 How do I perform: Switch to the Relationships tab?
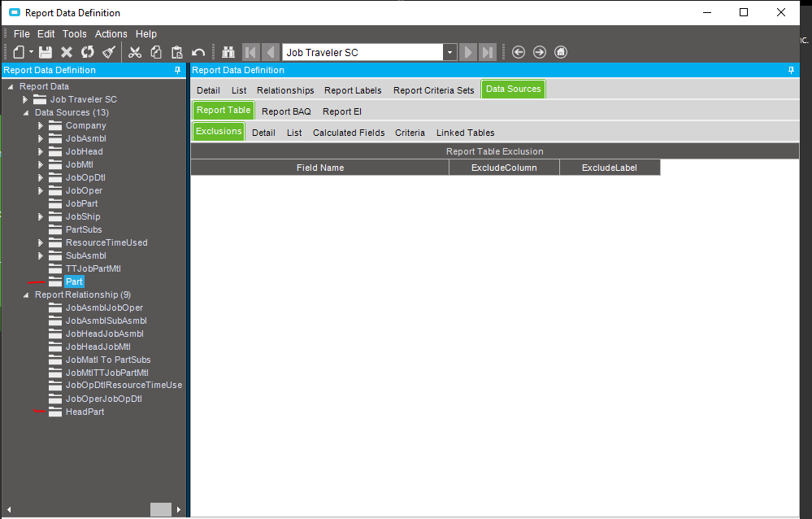285,90
